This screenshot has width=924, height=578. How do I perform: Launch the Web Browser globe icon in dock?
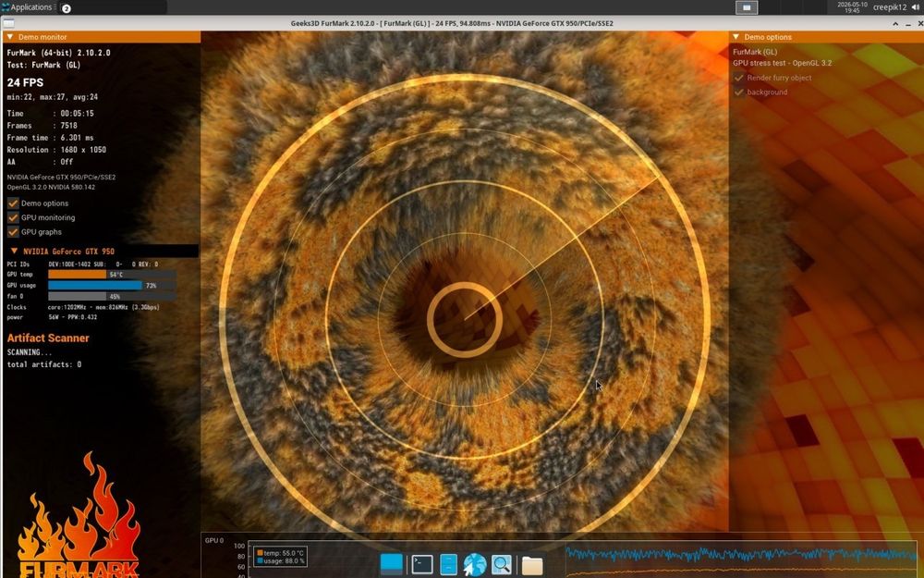coord(475,564)
